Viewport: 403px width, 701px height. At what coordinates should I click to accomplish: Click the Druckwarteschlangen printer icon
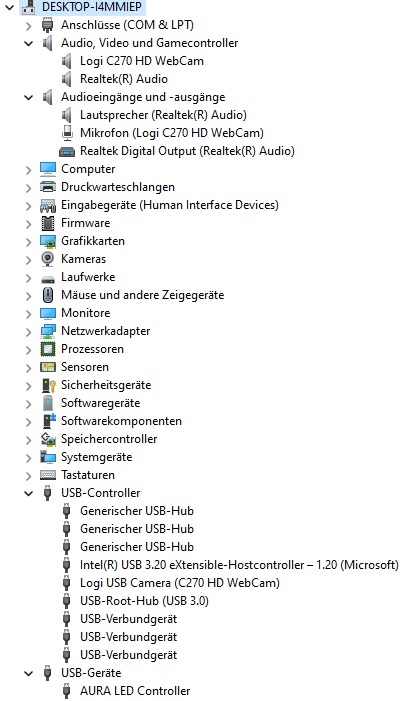tap(47, 187)
